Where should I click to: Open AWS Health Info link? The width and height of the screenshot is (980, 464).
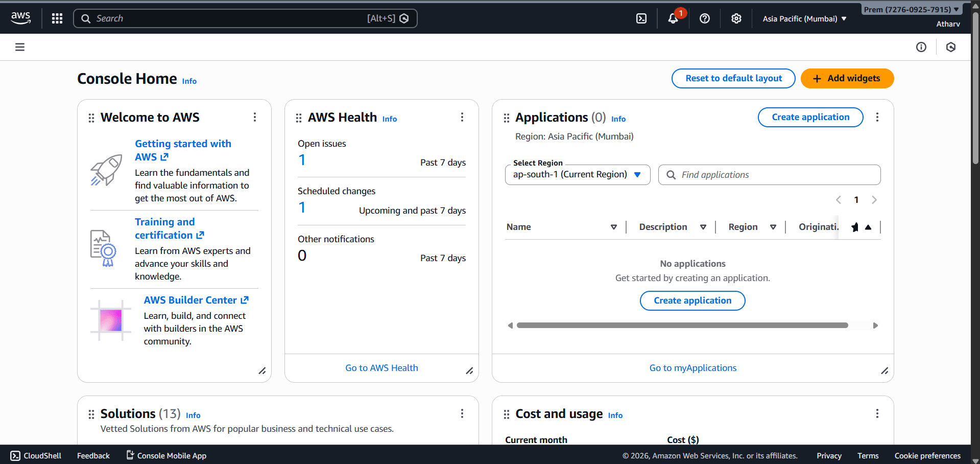tap(390, 119)
